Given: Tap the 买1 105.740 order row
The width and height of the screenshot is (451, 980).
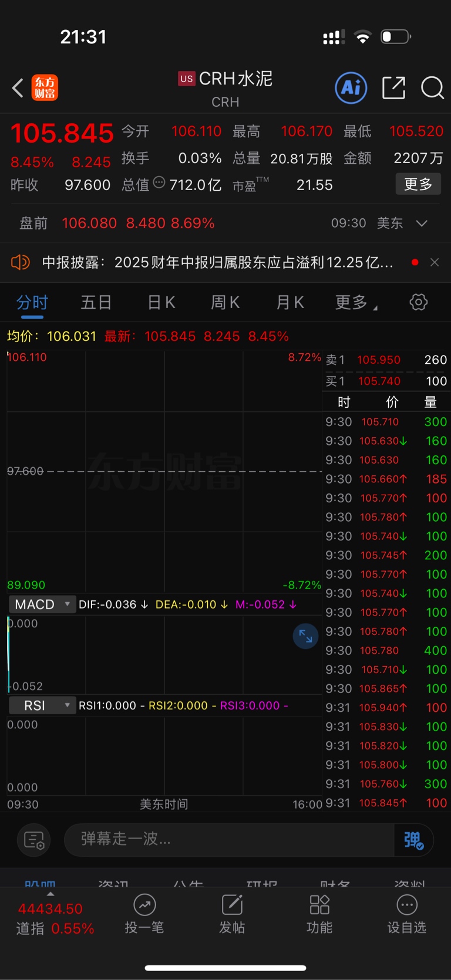Looking at the screenshot, I should pyautogui.click(x=386, y=381).
